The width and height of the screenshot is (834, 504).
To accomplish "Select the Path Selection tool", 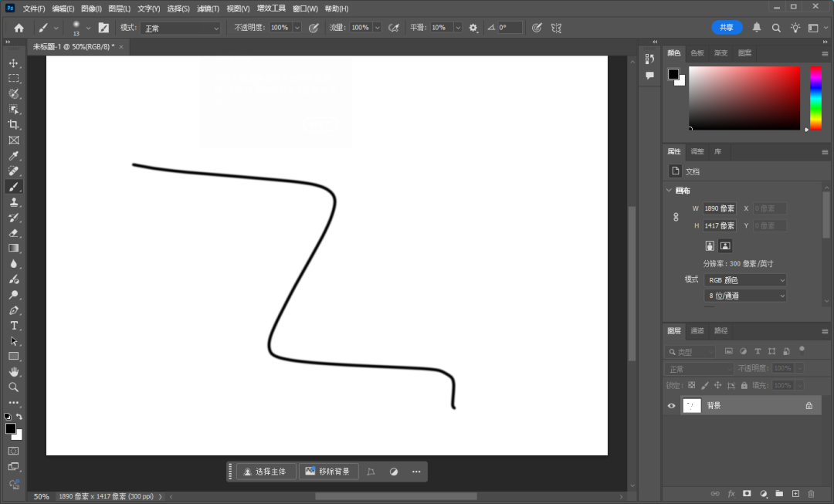I will click(x=14, y=341).
